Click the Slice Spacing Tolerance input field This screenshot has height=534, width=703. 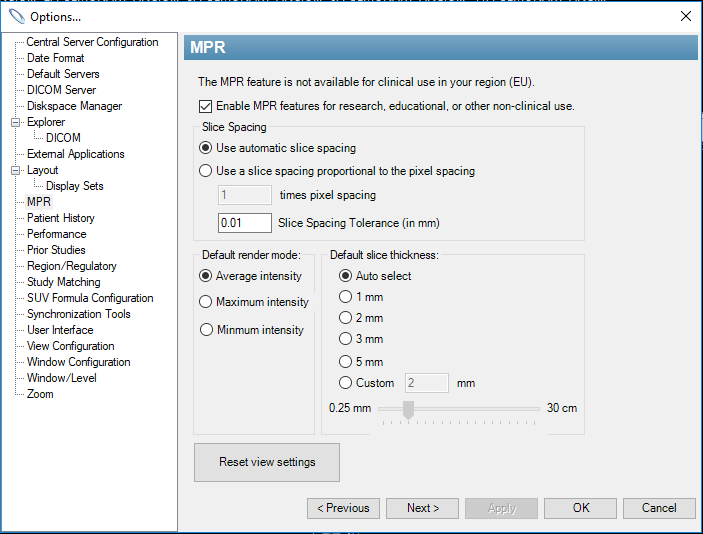(245, 223)
